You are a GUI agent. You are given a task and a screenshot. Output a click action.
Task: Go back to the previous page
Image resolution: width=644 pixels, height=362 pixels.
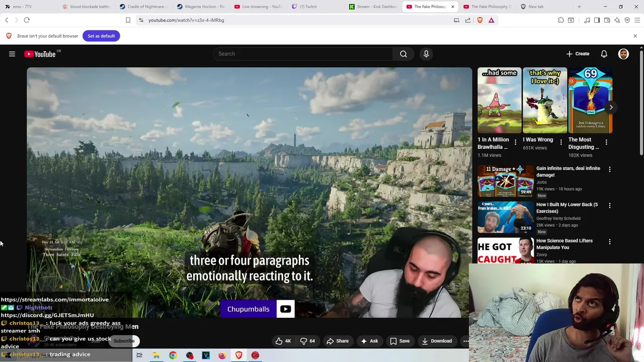coord(7,20)
